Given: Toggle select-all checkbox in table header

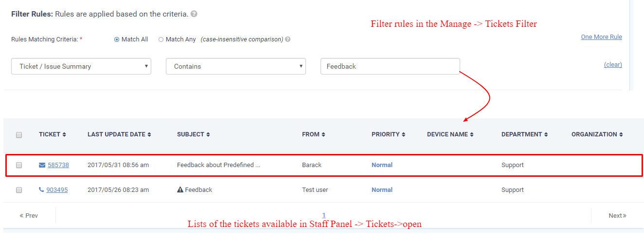Looking at the screenshot, I should (19, 135).
